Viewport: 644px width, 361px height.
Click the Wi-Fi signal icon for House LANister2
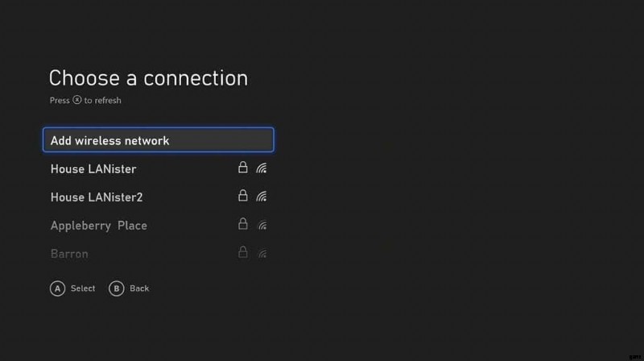(262, 196)
